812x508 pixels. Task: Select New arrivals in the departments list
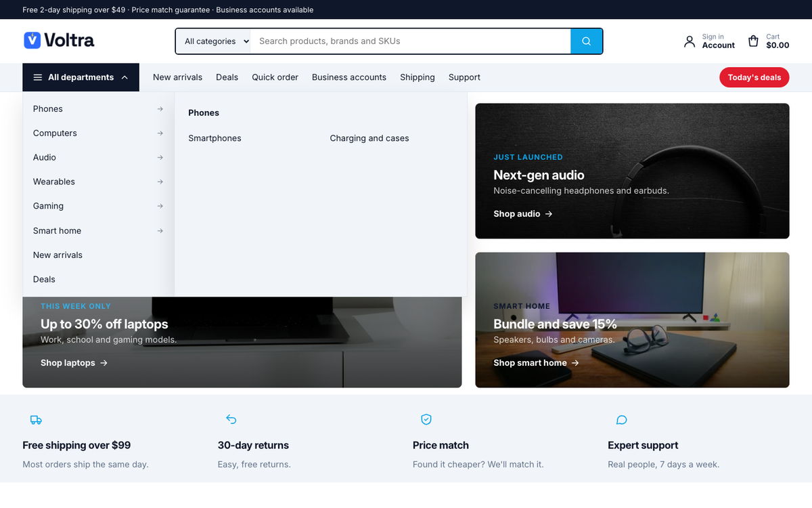(99, 255)
